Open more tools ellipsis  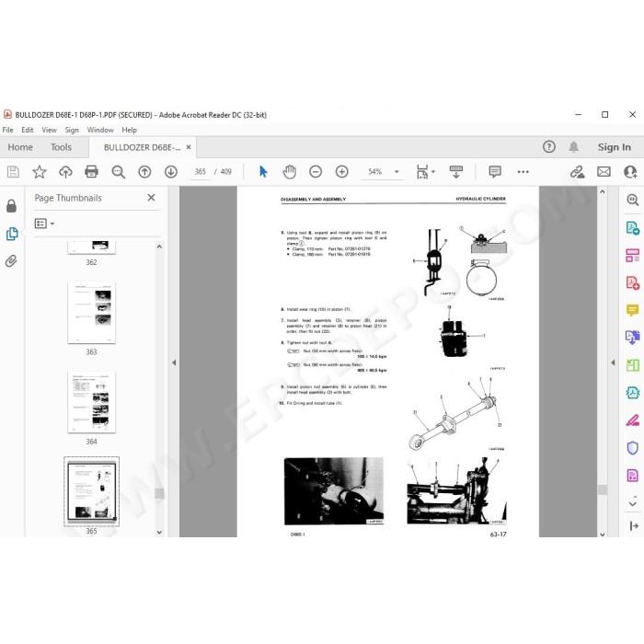(523, 172)
